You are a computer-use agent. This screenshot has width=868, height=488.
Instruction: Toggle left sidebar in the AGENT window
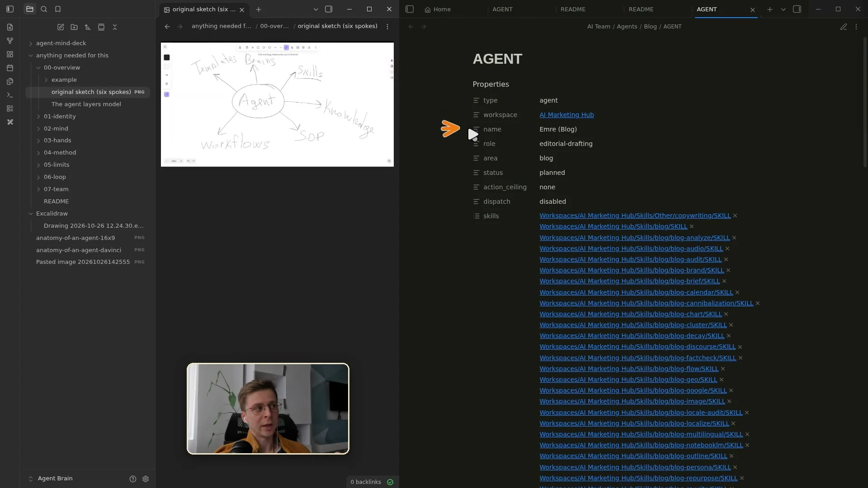410,9
